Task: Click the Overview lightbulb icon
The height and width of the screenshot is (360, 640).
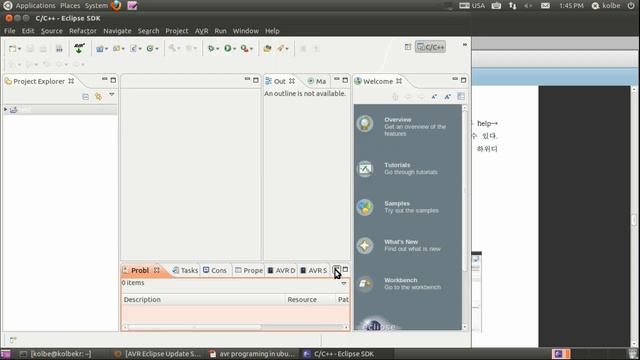Action: click(365, 123)
